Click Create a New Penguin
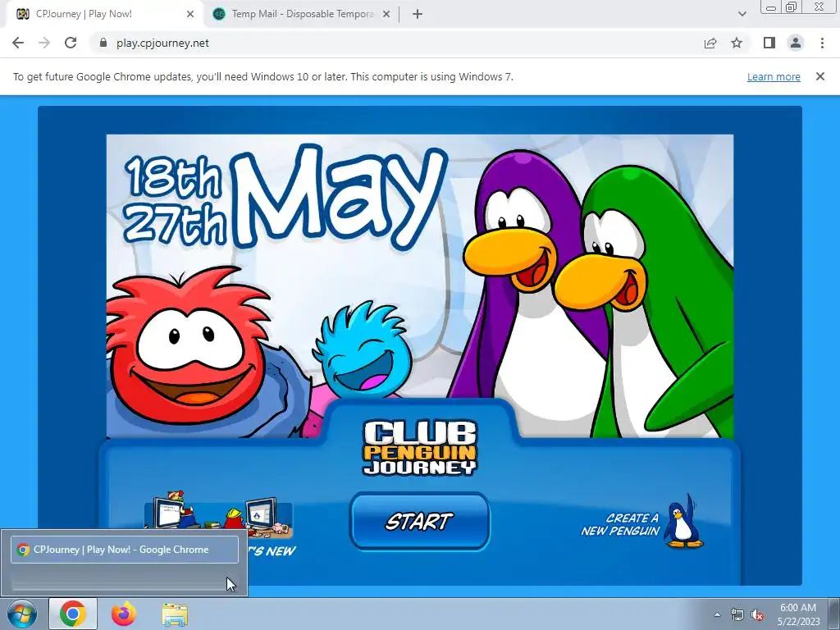840x630 pixels. pyautogui.click(x=642, y=524)
